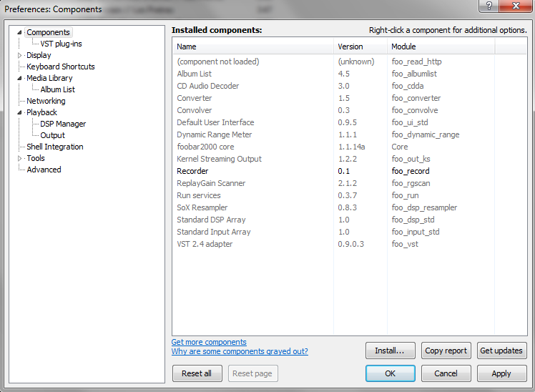Expand the Tools tree node arrow
535x392 pixels.
[x=19, y=158]
